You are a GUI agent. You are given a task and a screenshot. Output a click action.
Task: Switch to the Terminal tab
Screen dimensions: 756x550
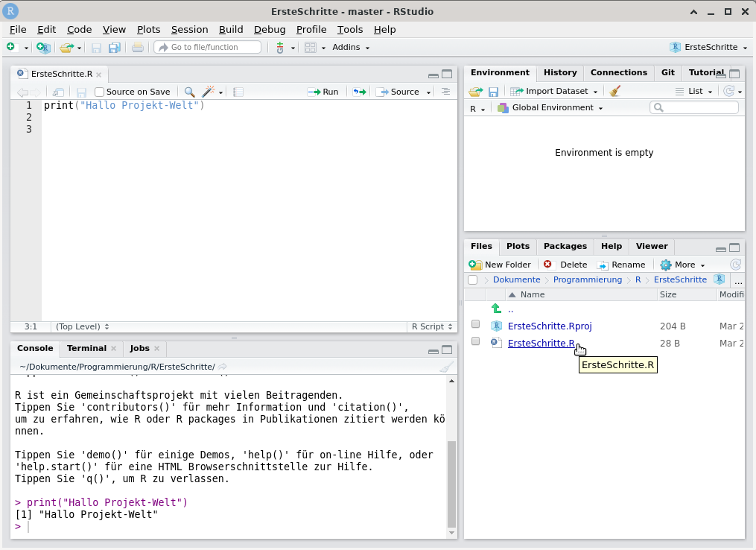pos(86,348)
